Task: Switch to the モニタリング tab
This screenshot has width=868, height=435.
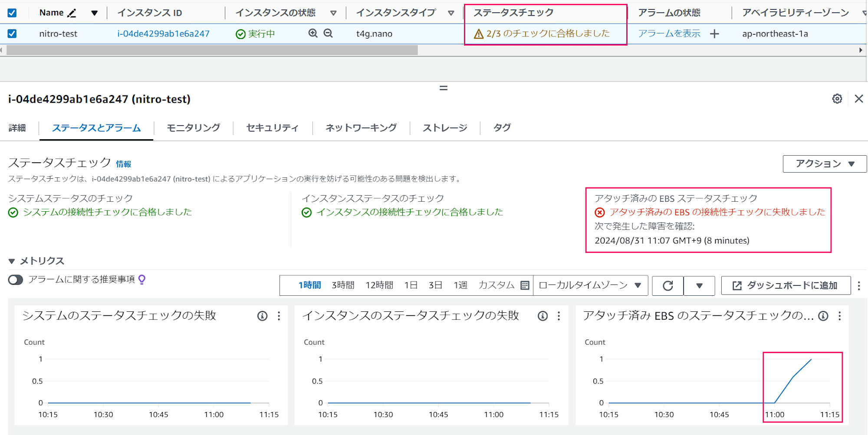Action: click(193, 128)
